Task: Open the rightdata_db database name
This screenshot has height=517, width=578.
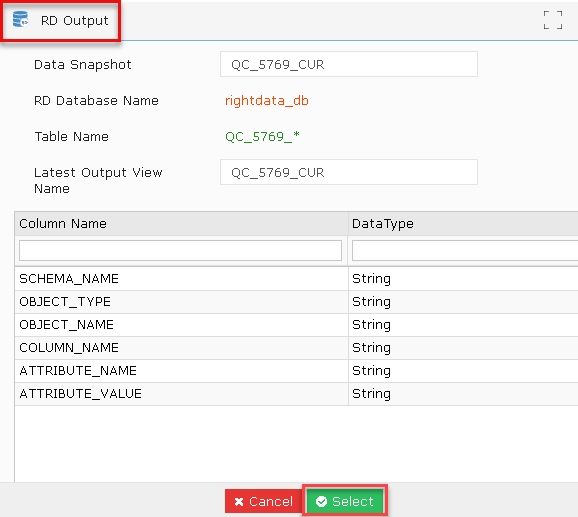Action: pos(267,101)
